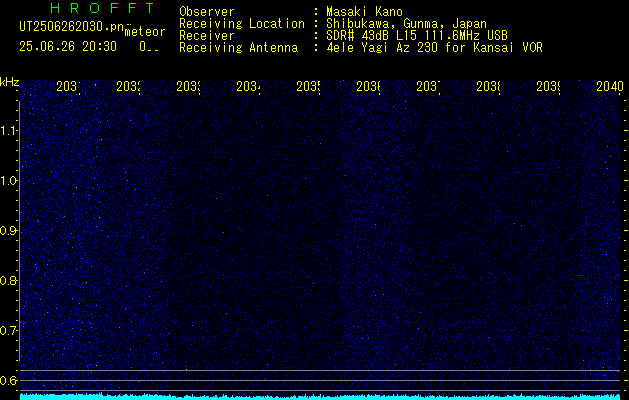
Task: Click the 2038 time marker
Action: tap(488, 86)
